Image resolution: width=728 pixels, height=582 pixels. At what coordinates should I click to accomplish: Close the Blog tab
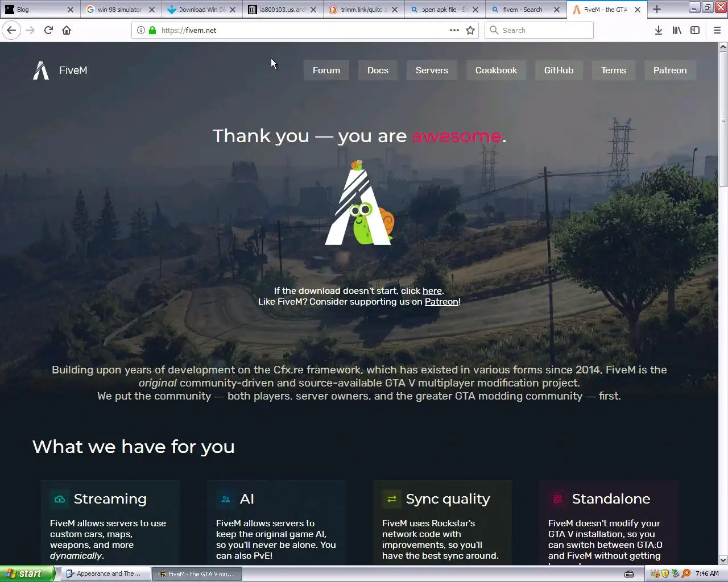[71, 10]
